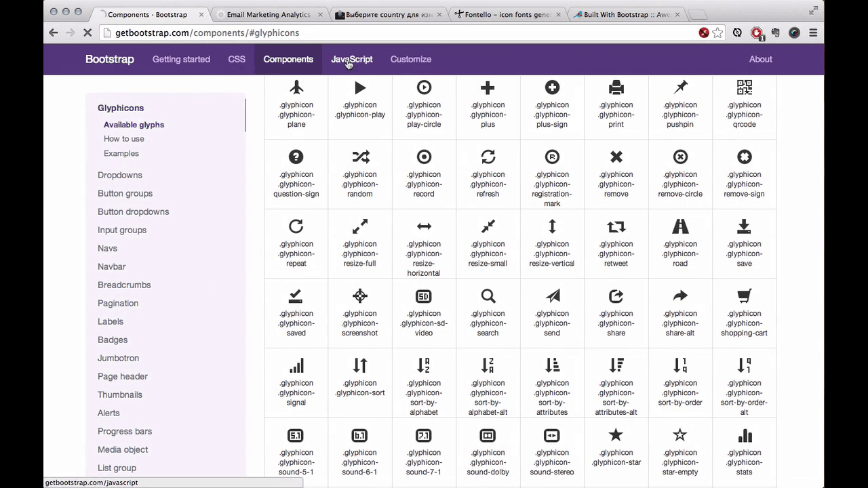Select the glyphicon-random shuffle icon
Screen dimensions: 868x488
[x=360, y=157]
